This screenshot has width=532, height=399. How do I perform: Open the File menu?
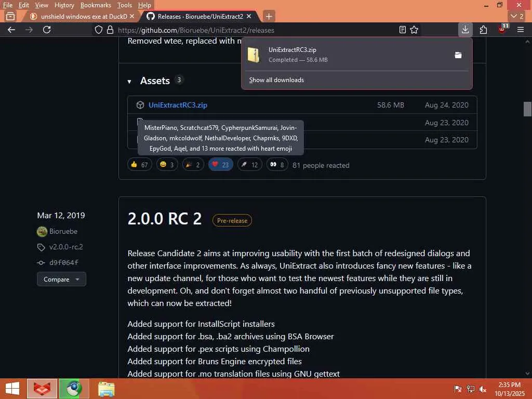point(7,5)
